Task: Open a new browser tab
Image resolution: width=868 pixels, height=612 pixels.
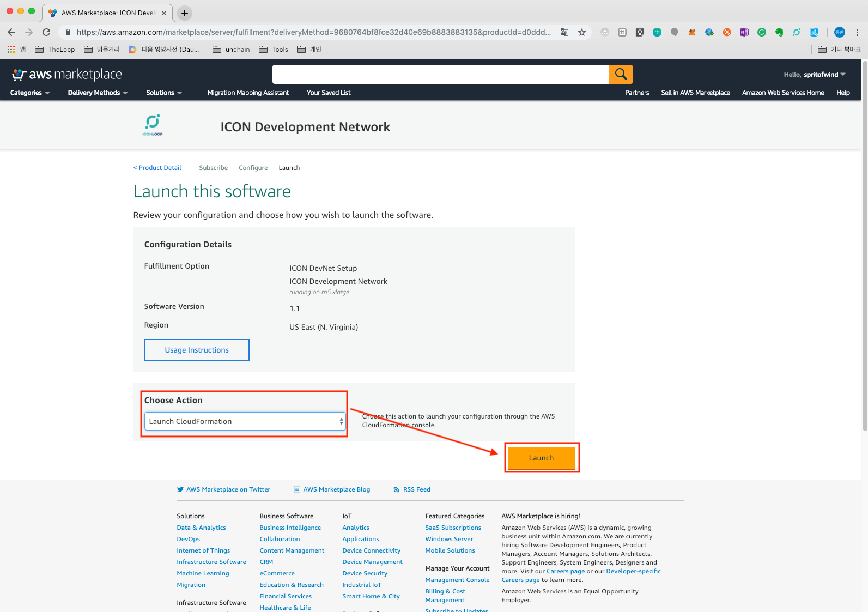Action: 185,13
